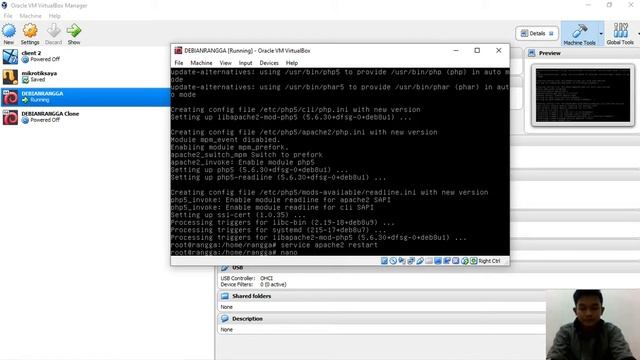Select the Machine Tools hammer icon
The width and height of the screenshot is (640, 360).
point(579,31)
